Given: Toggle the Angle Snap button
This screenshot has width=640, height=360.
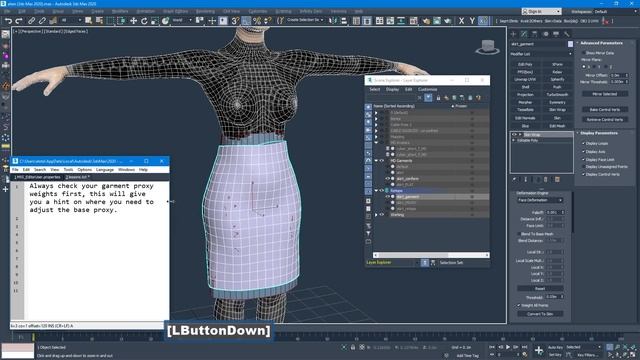Looking at the screenshot, I should [x=246, y=21].
